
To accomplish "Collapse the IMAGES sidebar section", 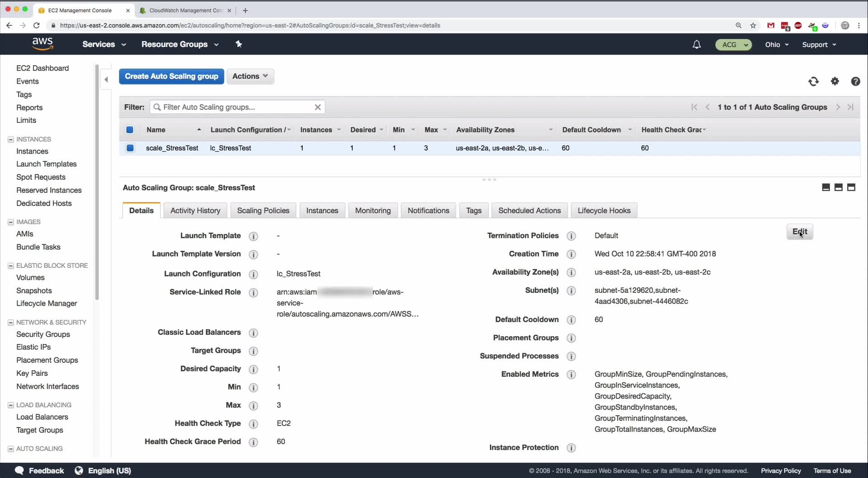I will [10, 222].
